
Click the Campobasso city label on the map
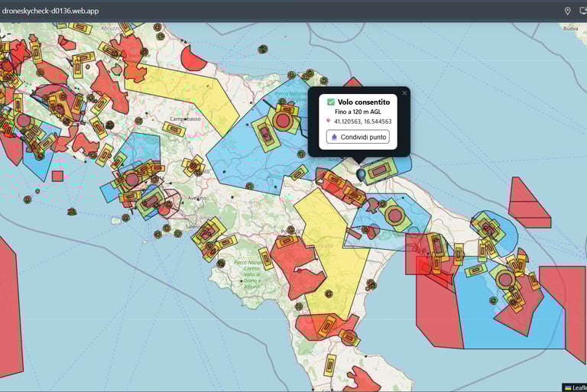[185, 118]
